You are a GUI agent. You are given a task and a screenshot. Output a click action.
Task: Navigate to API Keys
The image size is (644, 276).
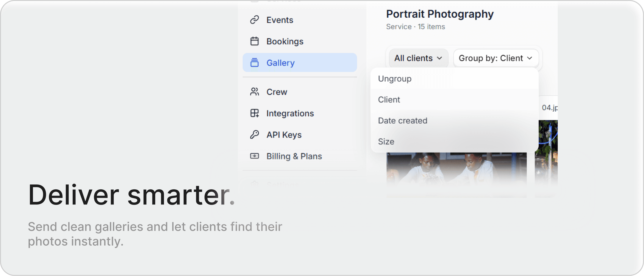(x=284, y=134)
